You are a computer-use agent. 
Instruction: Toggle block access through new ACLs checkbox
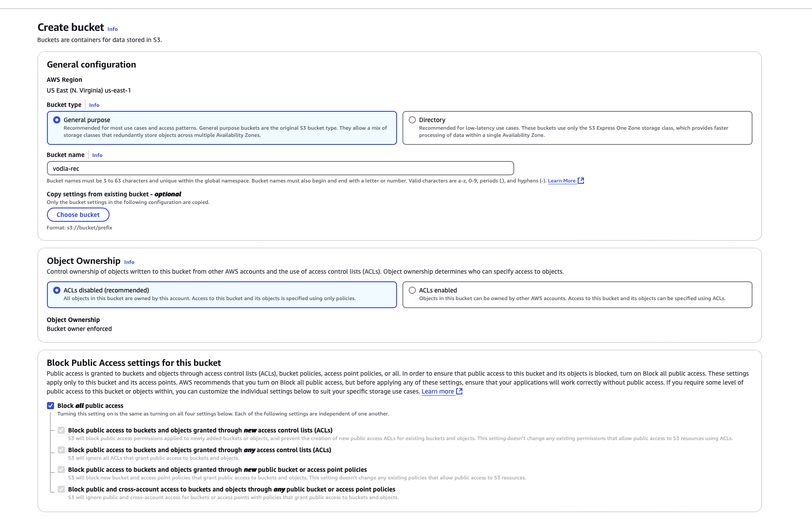(61, 430)
